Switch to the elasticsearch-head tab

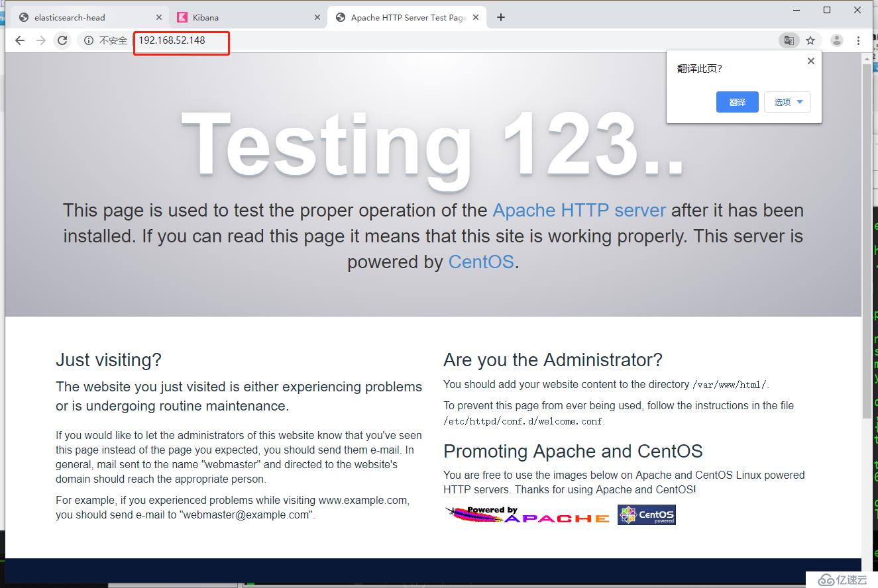[x=89, y=17]
